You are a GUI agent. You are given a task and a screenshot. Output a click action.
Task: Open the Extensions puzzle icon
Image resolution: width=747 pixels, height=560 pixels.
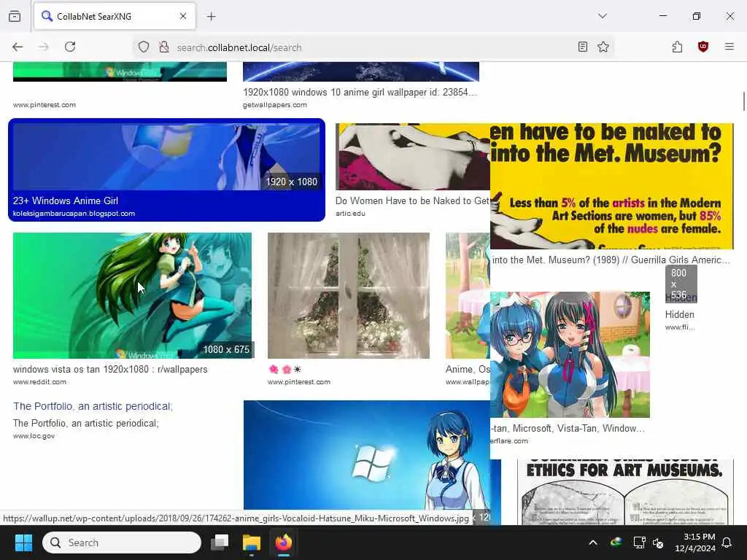click(677, 47)
